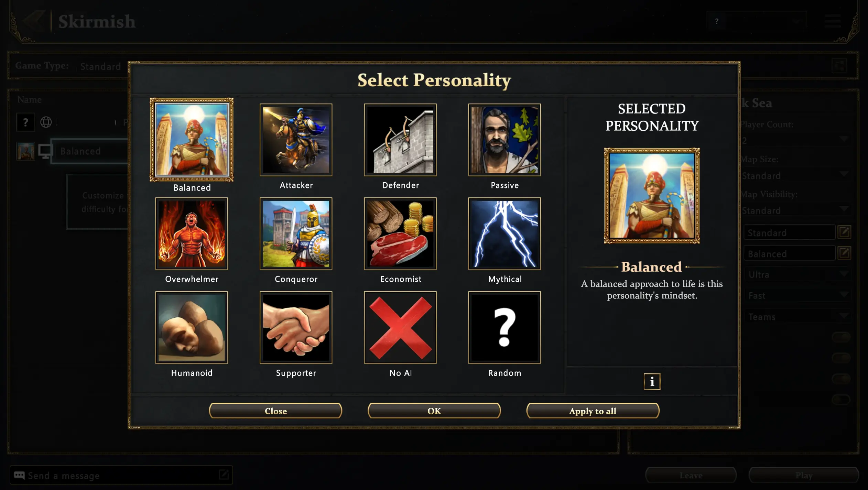Click the Apply to all button
Screen dimensions: 868x490
coord(593,411)
